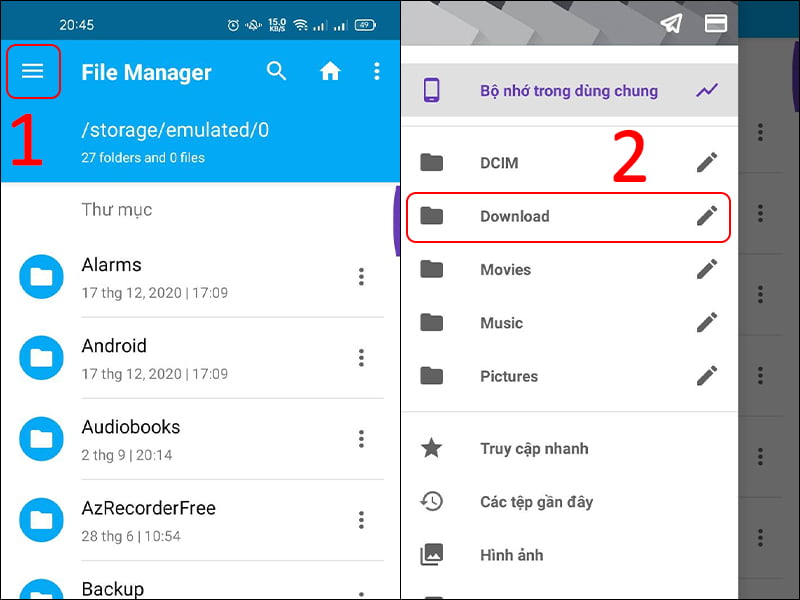The width and height of the screenshot is (800, 600).
Task: Tap the star icon for quick access
Action: (432, 448)
